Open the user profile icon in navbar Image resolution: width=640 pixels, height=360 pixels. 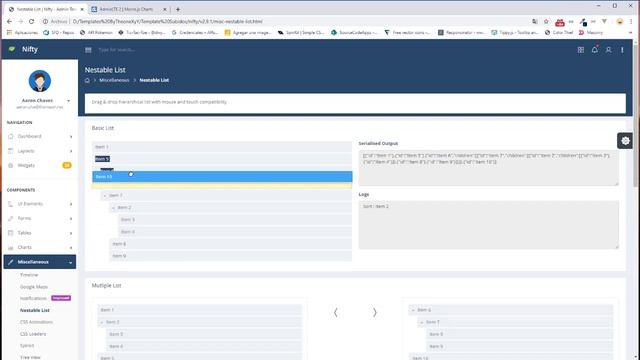click(608, 50)
